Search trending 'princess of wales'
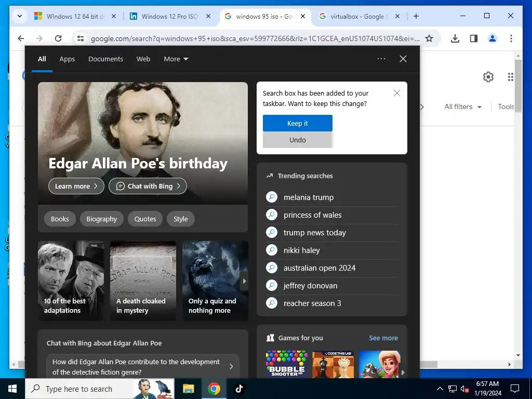Screen dimensions: 532x399 [x=332, y=215]
